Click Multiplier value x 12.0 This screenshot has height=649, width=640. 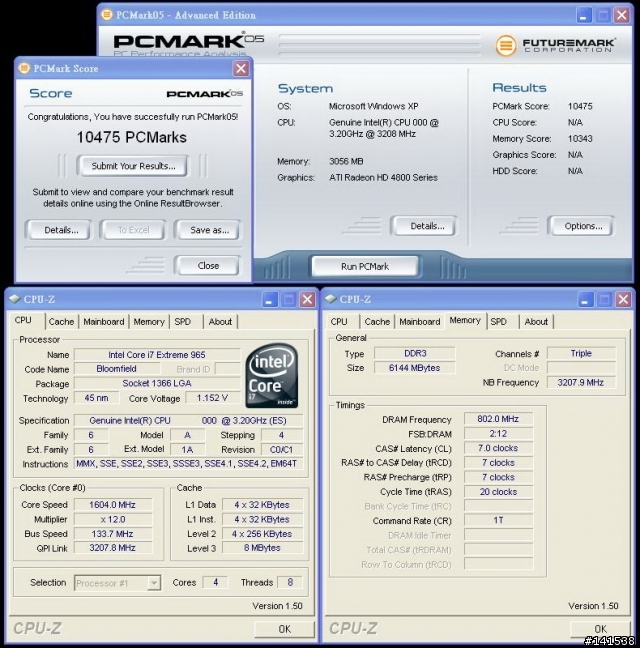tap(112, 519)
